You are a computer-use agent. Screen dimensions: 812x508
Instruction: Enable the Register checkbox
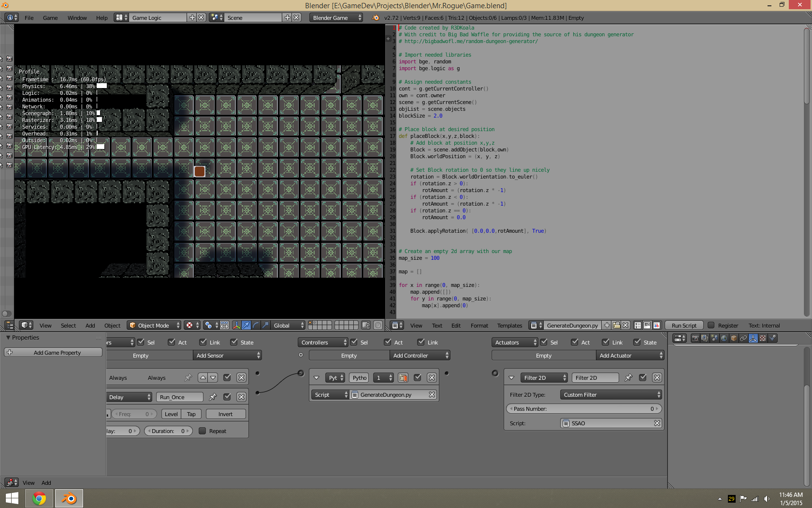point(711,325)
